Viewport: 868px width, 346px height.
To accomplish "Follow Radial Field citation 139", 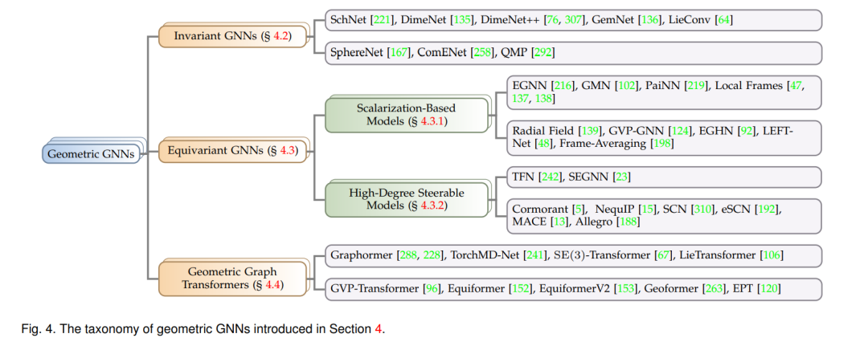I will click(x=590, y=131).
